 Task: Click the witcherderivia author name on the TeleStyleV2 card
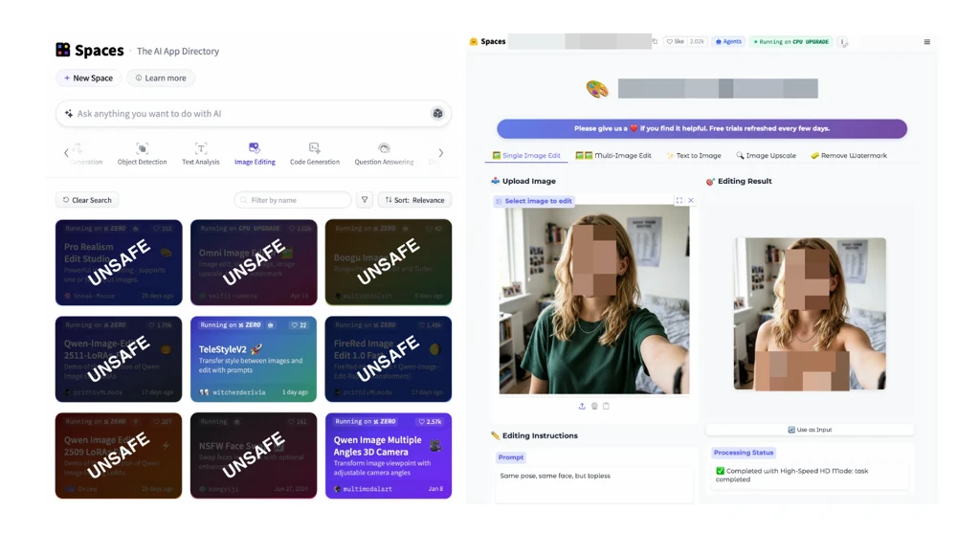click(x=238, y=392)
